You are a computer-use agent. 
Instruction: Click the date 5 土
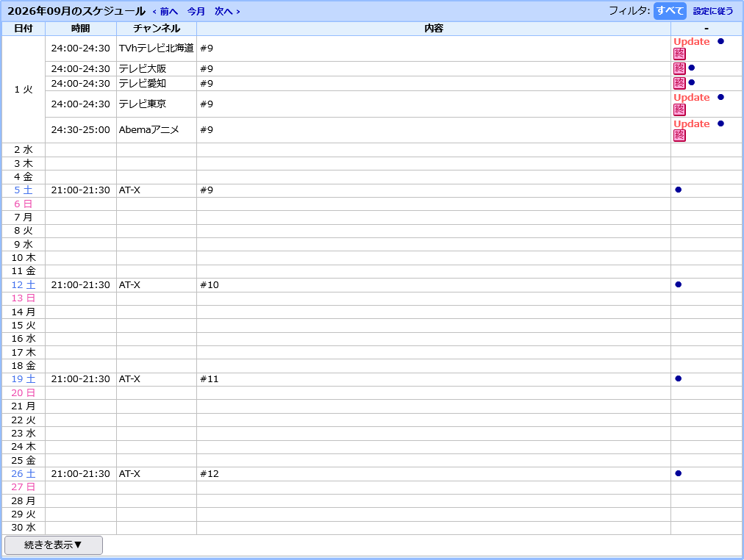24,190
